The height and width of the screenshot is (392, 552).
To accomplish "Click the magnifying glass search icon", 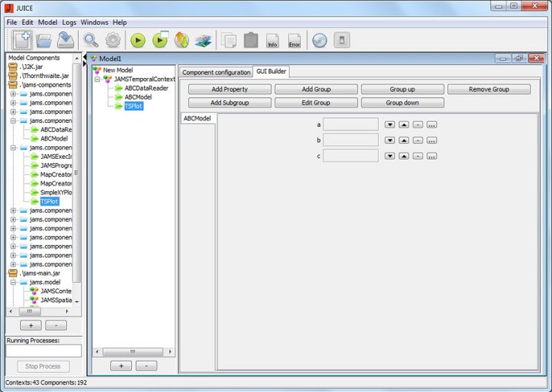I will click(91, 40).
